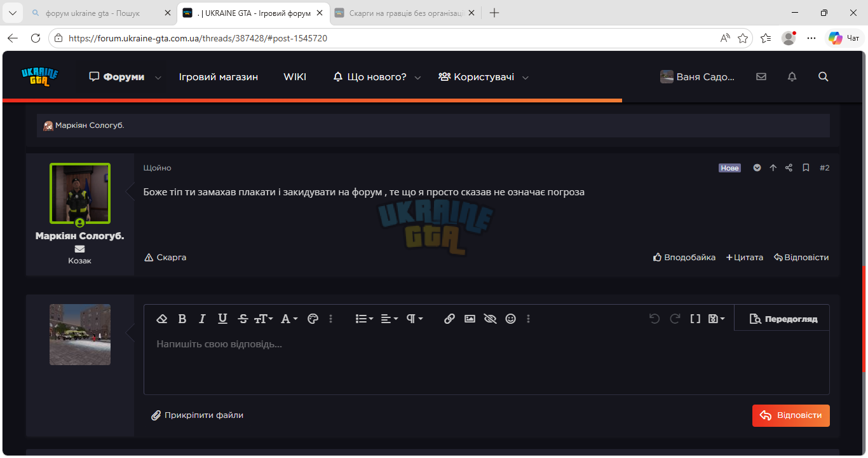Bookmark post #2
The image size is (868, 458).
coord(806,168)
